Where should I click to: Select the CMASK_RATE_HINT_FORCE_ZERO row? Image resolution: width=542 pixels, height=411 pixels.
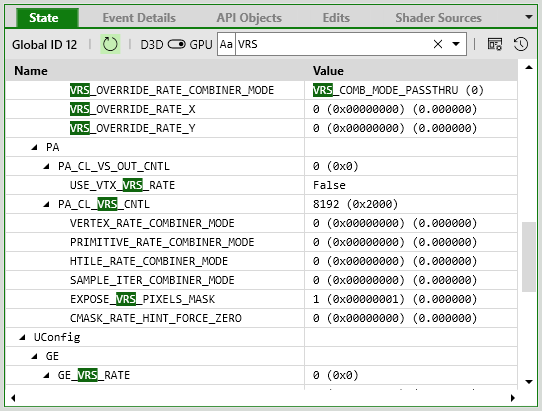pyautogui.click(x=262, y=318)
